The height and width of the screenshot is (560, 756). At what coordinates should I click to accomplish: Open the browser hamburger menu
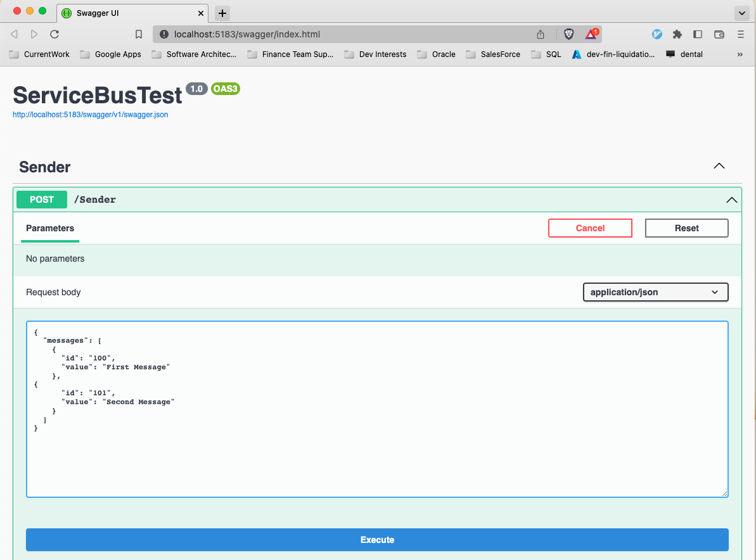pyautogui.click(x=740, y=34)
